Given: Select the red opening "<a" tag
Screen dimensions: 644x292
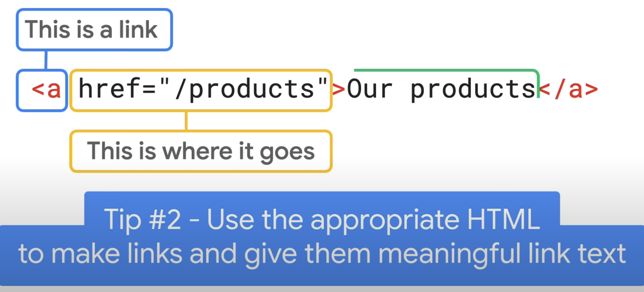Looking at the screenshot, I should 46,89.
